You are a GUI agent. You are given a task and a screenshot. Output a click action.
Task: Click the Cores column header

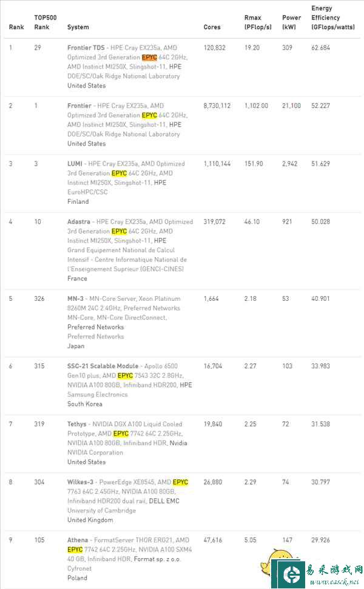[x=212, y=27]
